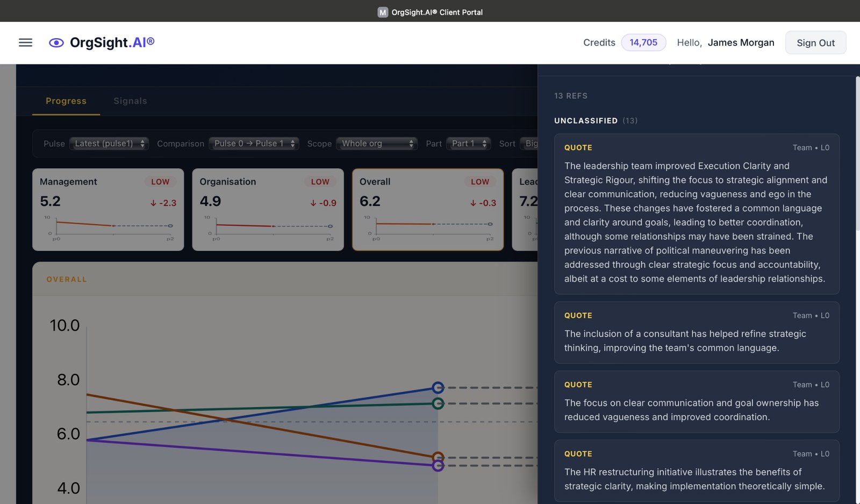The width and height of the screenshot is (860, 504).
Task: Open the Scope Whole org dropdown
Action: [377, 143]
